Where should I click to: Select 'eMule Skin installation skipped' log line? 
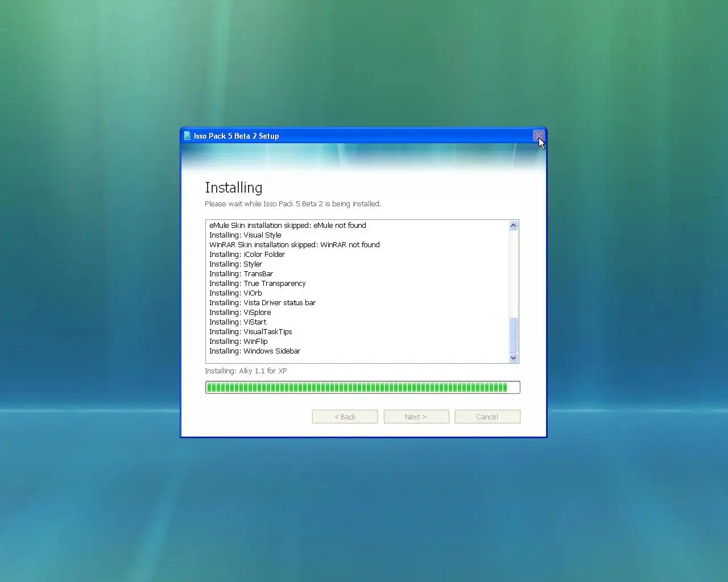[288, 226]
